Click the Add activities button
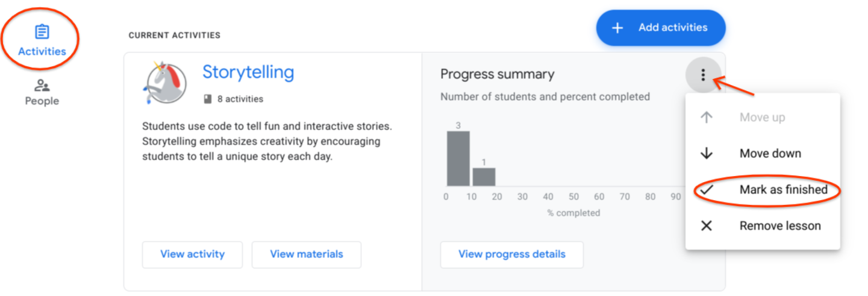The height and width of the screenshot is (296, 868). [661, 28]
